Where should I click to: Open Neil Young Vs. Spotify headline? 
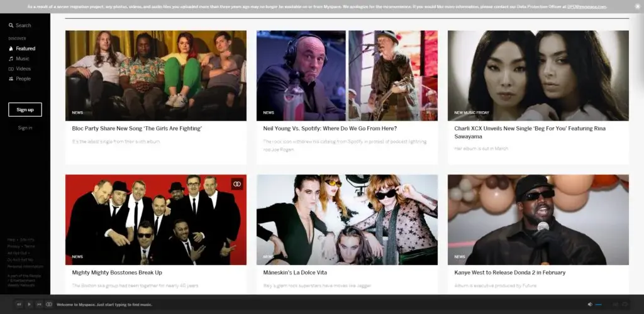pos(330,128)
